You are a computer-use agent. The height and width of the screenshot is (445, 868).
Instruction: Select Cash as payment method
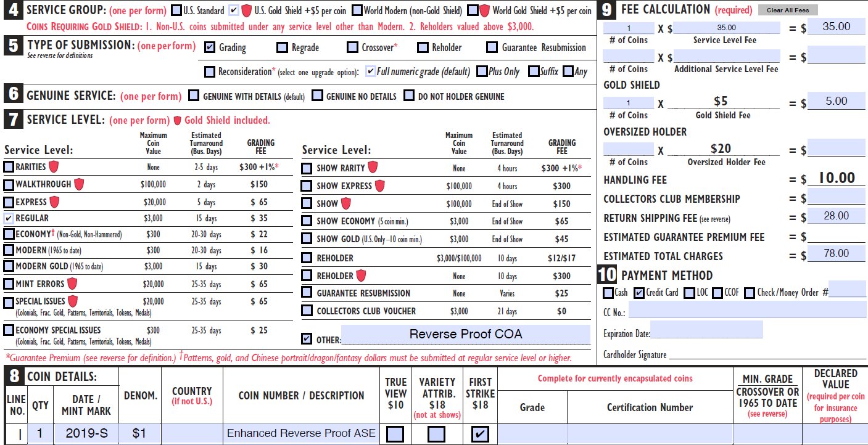(x=608, y=293)
